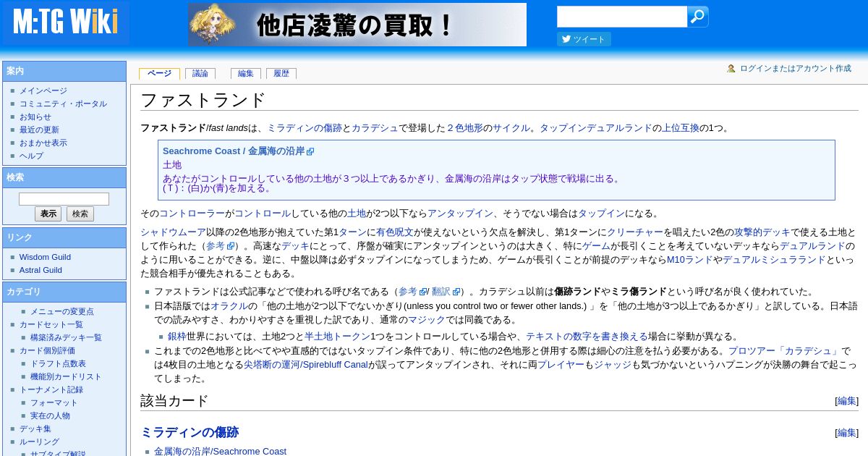Image resolution: width=868 pixels, height=456 pixels.
Task: Click アンタップイン link in controller sentence
Action: pos(460,214)
